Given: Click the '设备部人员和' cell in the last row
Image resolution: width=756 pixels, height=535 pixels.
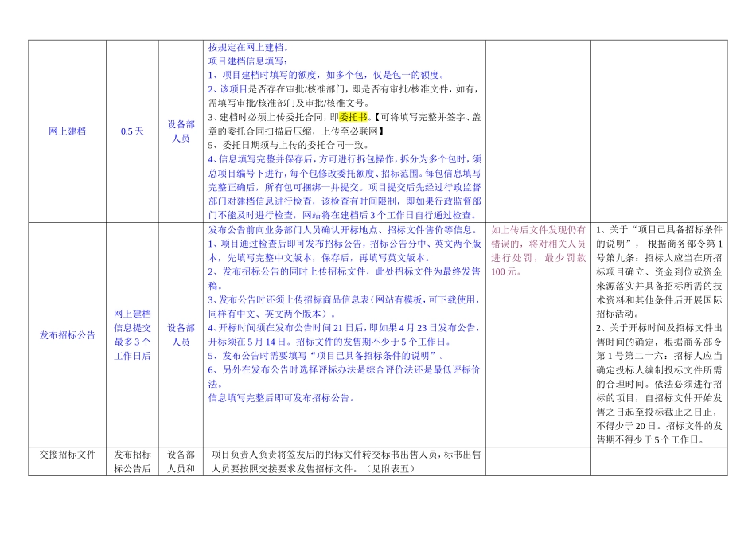Looking at the screenshot, I should [181, 461].
